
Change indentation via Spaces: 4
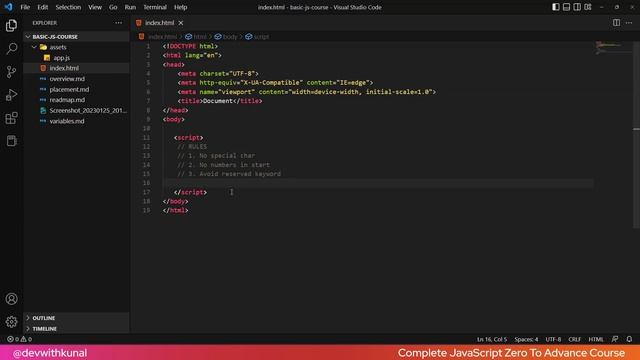pyautogui.click(x=526, y=339)
